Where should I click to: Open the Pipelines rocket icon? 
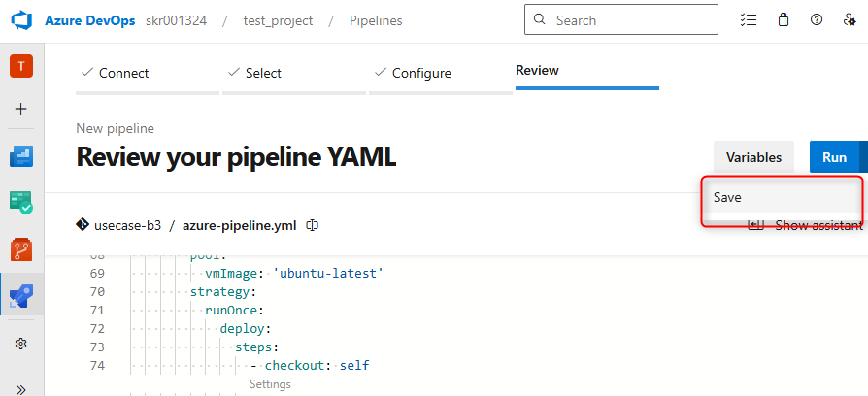point(21,296)
